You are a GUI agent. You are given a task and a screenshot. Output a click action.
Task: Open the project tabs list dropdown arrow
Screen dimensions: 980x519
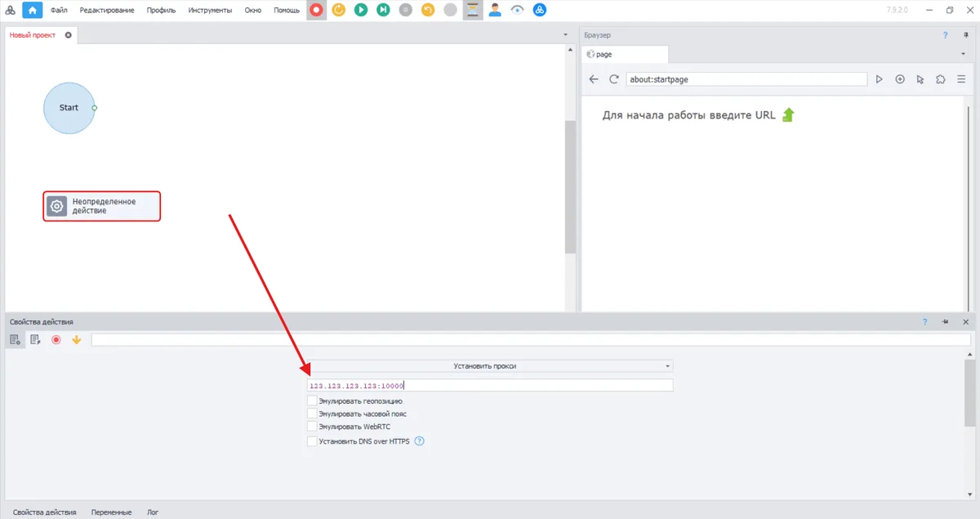tap(566, 35)
